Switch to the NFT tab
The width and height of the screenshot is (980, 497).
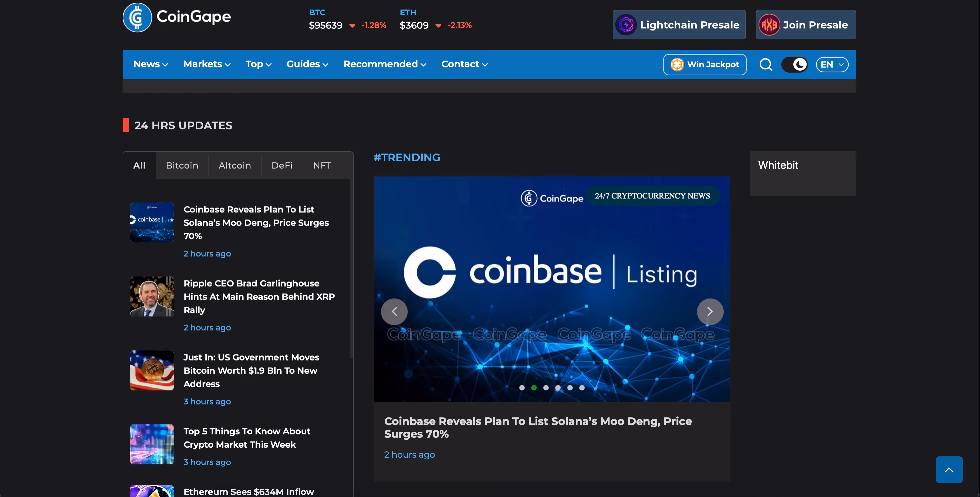click(x=322, y=166)
